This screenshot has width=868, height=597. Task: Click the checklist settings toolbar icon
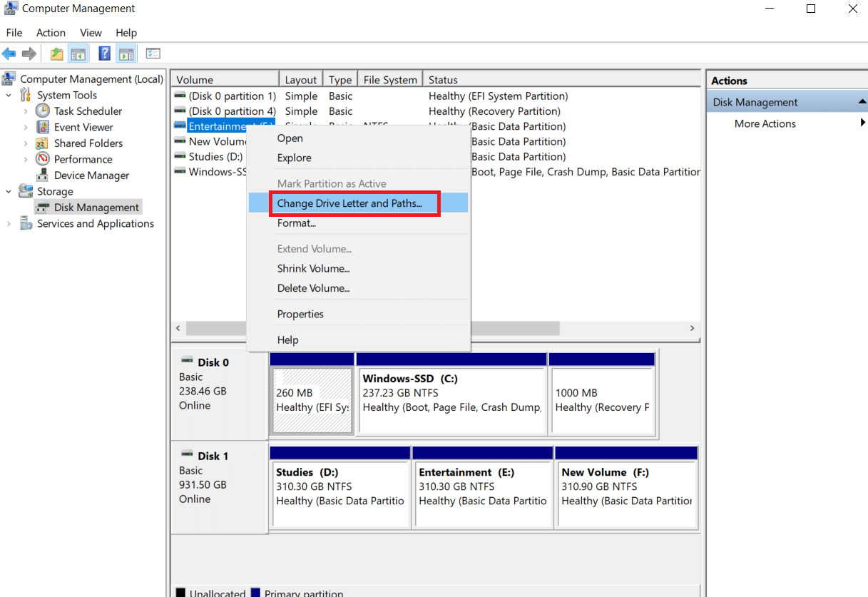[153, 53]
